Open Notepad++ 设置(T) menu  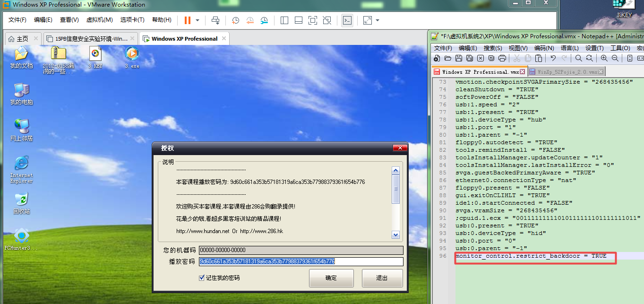[x=594, y=48]
